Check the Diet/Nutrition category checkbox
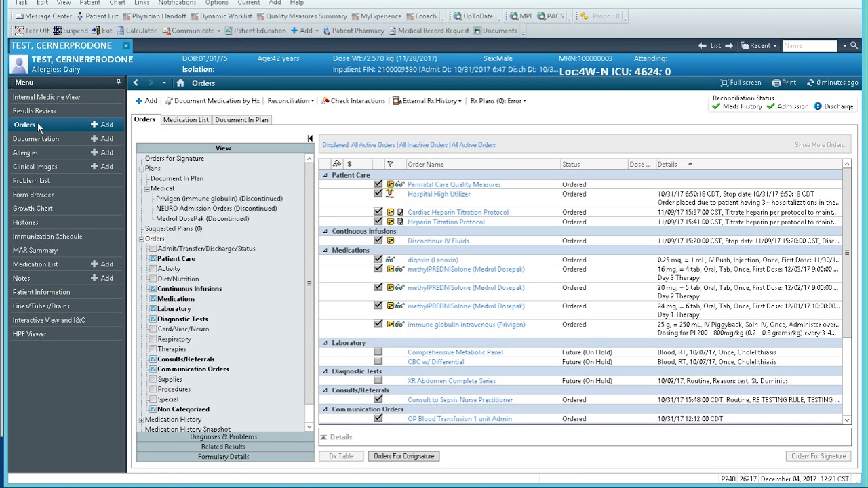 coord(153,279)
